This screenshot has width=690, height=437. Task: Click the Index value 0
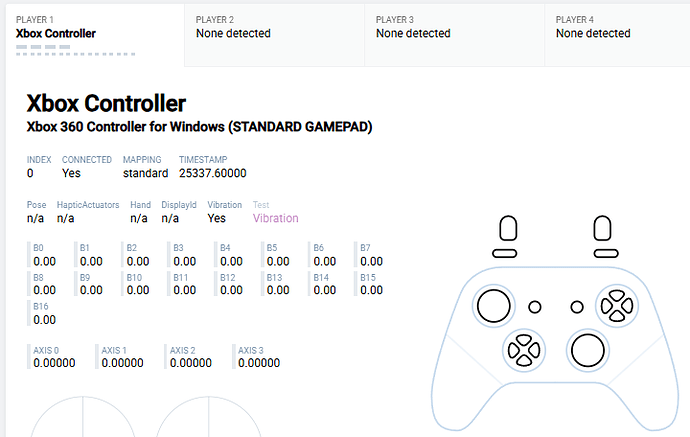(x=30, y=173)
